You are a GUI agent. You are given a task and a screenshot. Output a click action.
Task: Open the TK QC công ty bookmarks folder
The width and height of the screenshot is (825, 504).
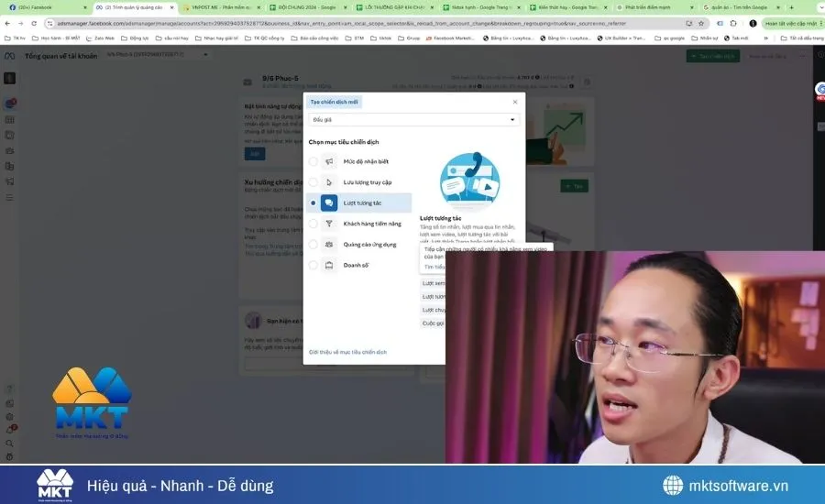click(x=264, y=38)
